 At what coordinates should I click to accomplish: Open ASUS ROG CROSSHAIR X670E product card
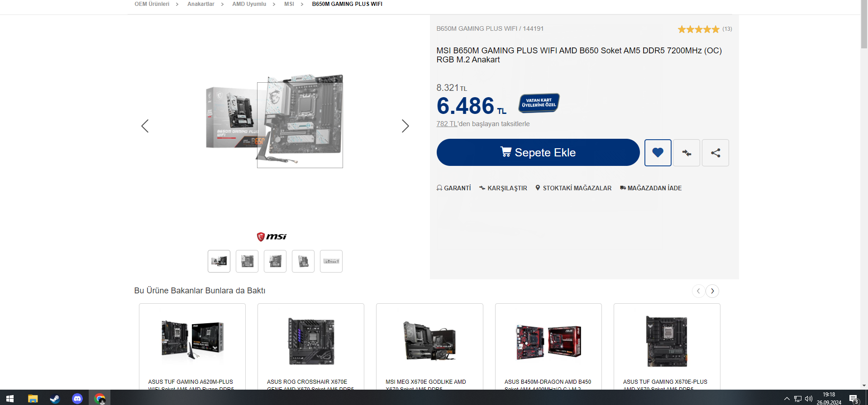(311, 347)
